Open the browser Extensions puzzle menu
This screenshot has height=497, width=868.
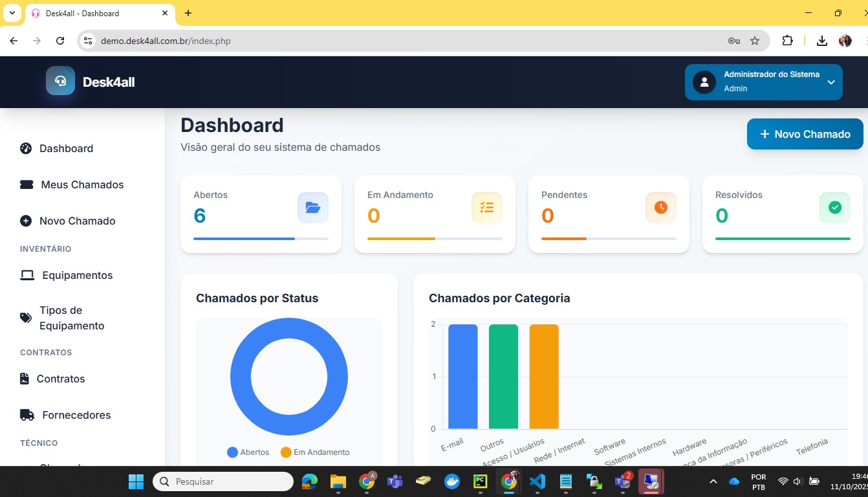coord(787,40)
